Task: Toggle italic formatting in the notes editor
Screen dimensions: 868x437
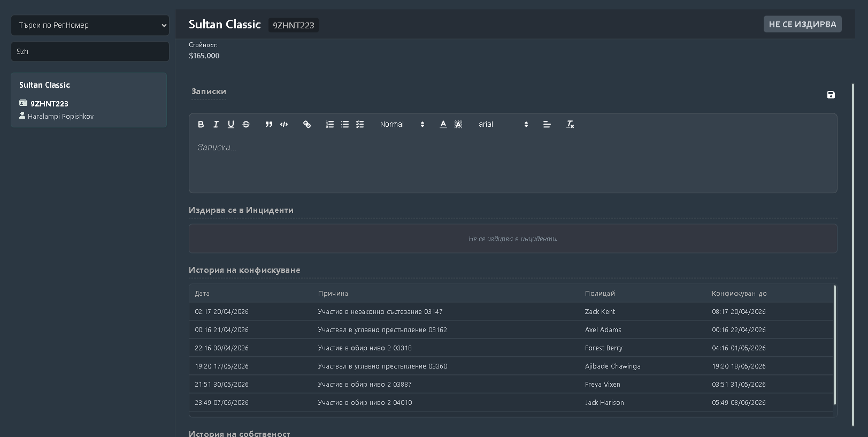Action: coord(216,124)
